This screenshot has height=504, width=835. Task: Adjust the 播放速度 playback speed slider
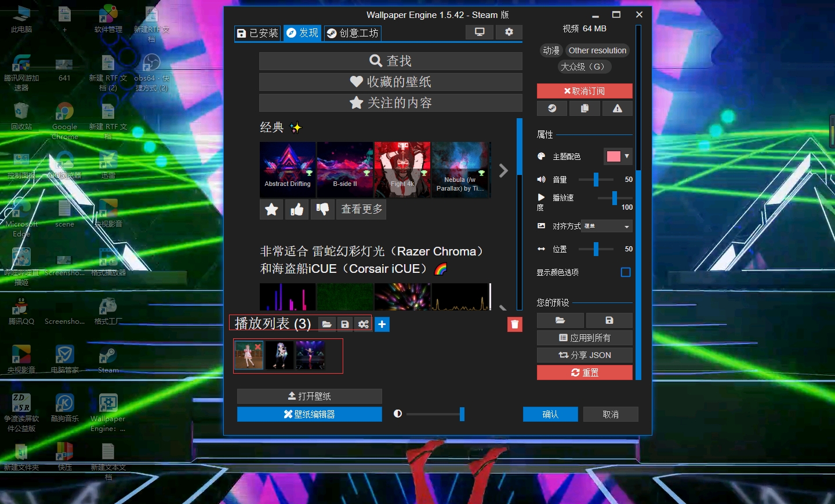pyautogui.click(x=614, y=198)
